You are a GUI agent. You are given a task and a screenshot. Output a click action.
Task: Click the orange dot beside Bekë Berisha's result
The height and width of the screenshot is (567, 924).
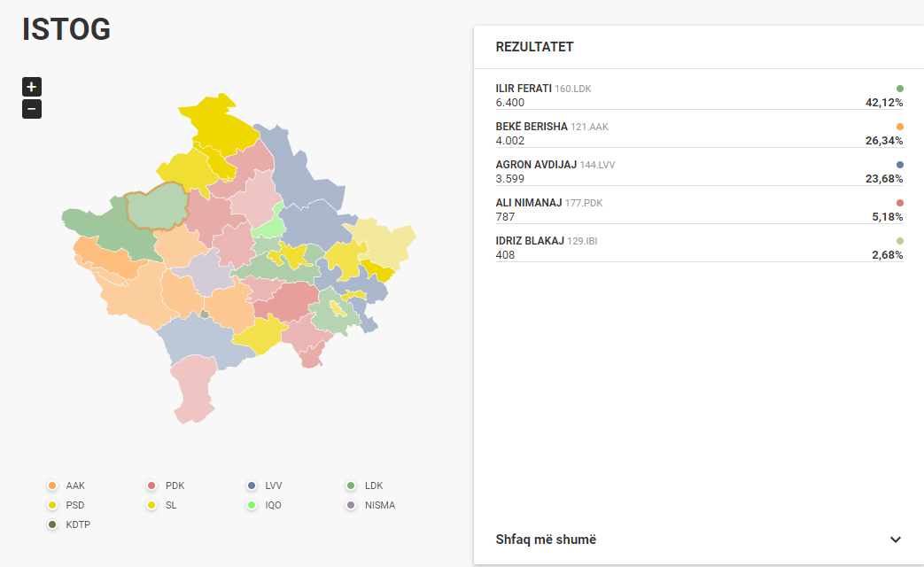(900, 127)
